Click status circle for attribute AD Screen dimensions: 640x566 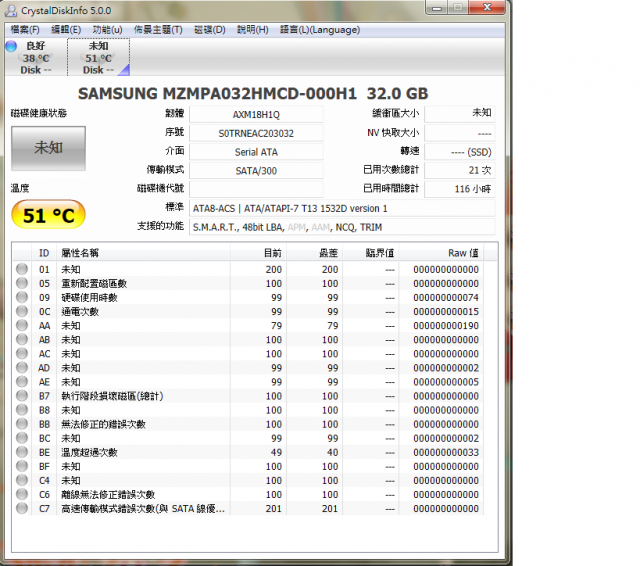click(x=22, y=368)
